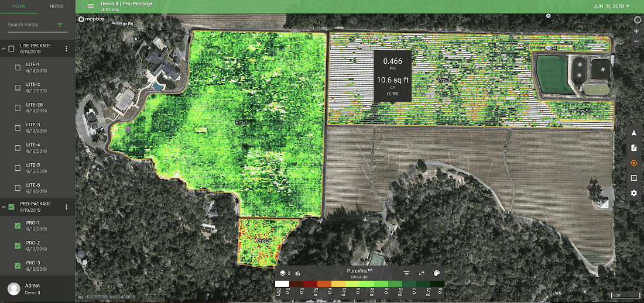Click the orange locate target icon
The width and height of the screenshot is (644, 303).
click(x=633, y=163)
